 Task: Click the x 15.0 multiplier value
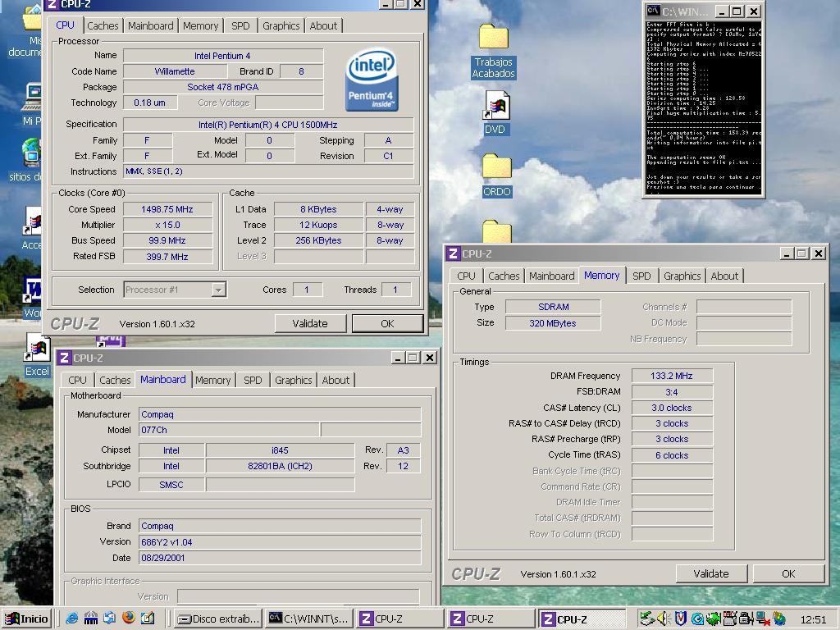(x=167, y=225)
